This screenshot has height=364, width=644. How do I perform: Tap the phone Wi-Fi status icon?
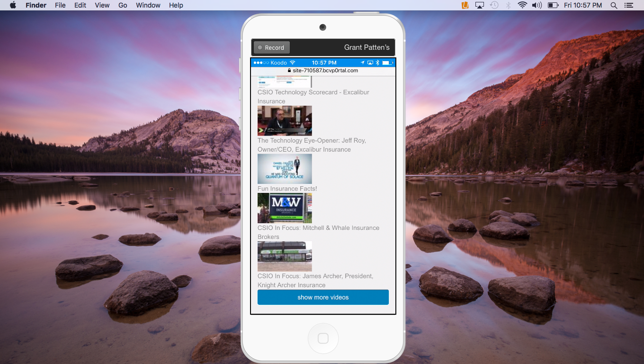point(292,63)
